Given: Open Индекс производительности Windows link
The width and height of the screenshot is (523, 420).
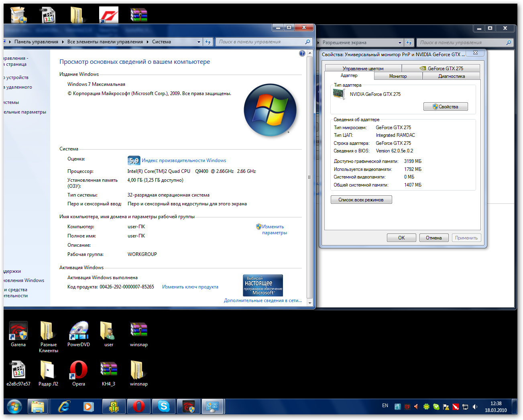Looking at the screenshot, I should click(184, 160).
